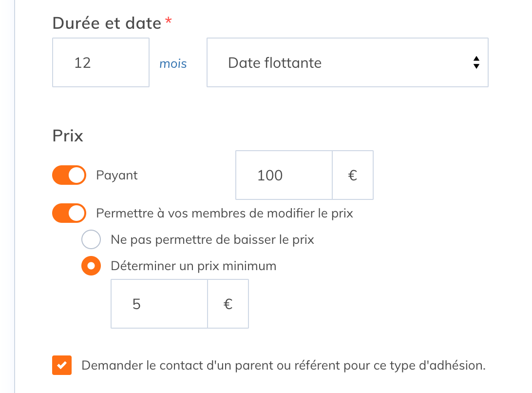Click 'Permettre à vos membres de modifier le prix' label
Image resolution: width=532 pixels, height=393 pixels.
pos(225,213)
